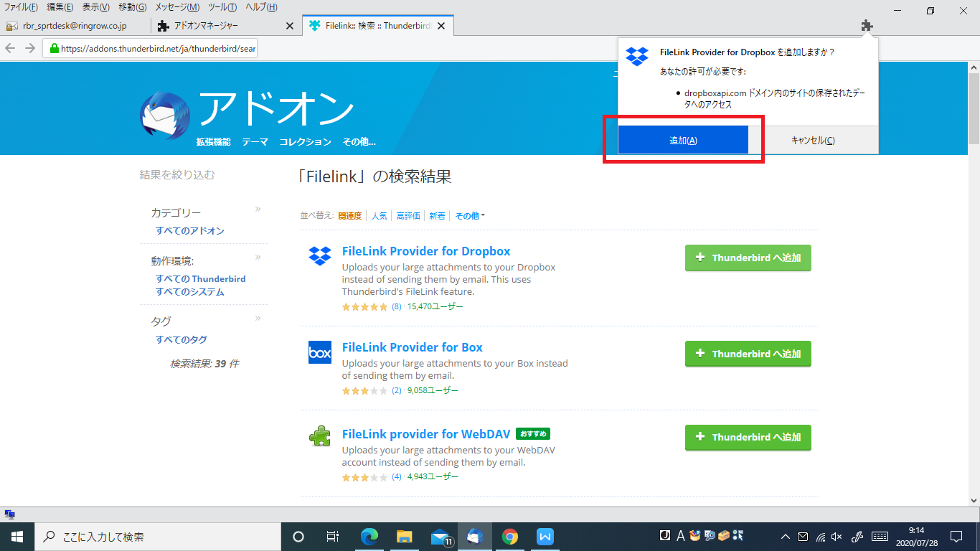Expand the タグ filter section

coord(257,317)
